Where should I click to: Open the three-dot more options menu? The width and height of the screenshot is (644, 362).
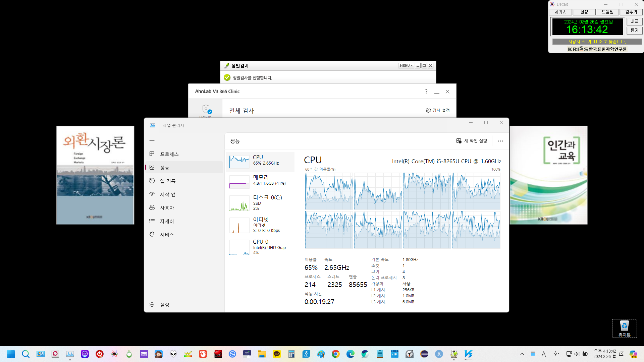[x=500, y=141]
